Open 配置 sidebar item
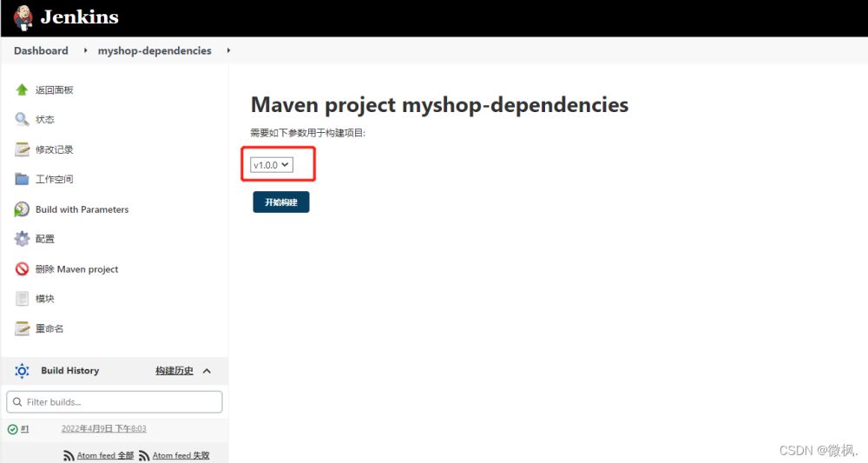Image resolution: width=868 pixels, height=463 pixels. point(45,239)
